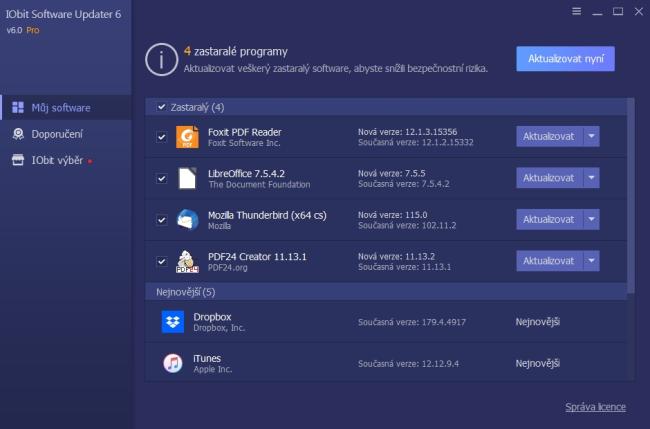Maximize the IObit Software Updater window
The width and height of the screenshot is (650, 429).
[618, 11]
